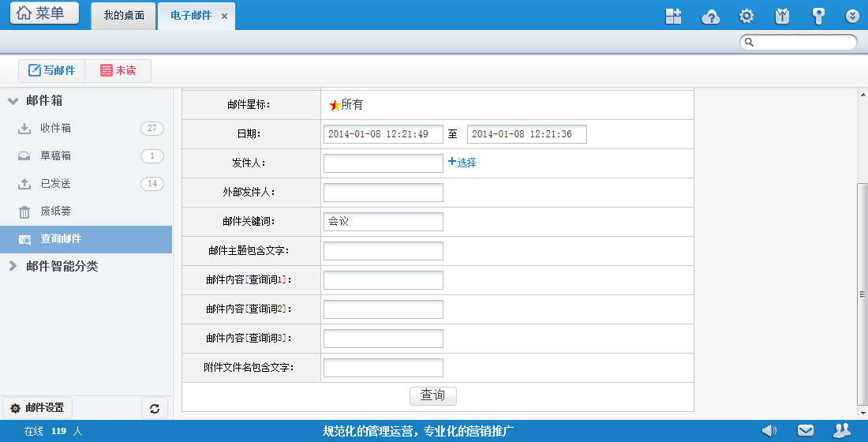Switch to 我的桌面 tab
This screenshot has width=868, height=442.
[x=124, y=16]
